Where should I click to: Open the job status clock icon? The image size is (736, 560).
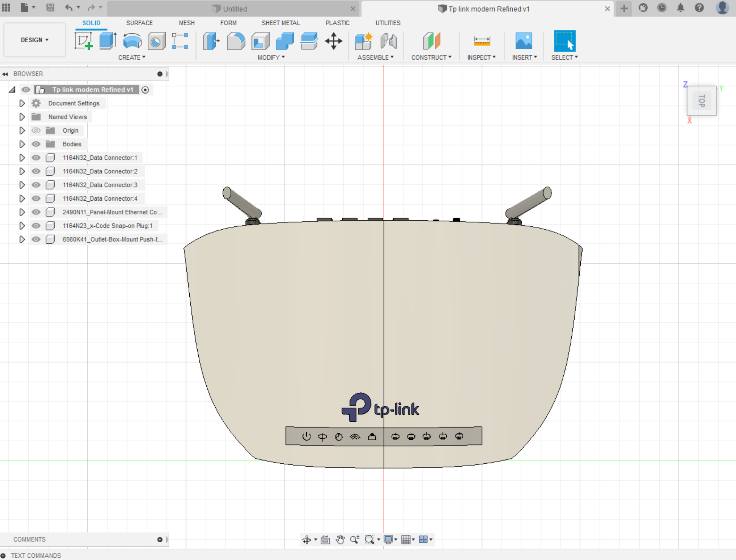pyautogui.click(x=662, y=8)
